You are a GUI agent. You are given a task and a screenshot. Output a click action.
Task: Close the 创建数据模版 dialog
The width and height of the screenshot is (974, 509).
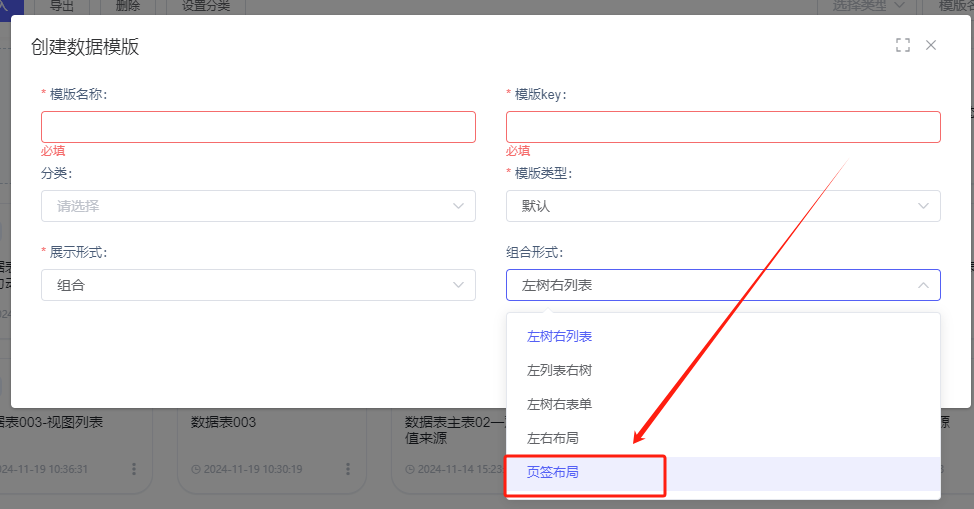click(931, 45)
